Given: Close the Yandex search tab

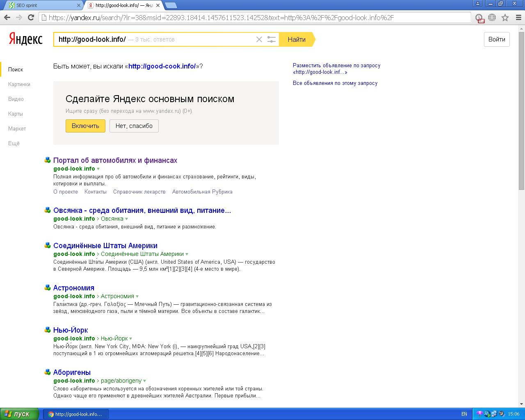Looking at the screenshot, I should click(157, 5).
